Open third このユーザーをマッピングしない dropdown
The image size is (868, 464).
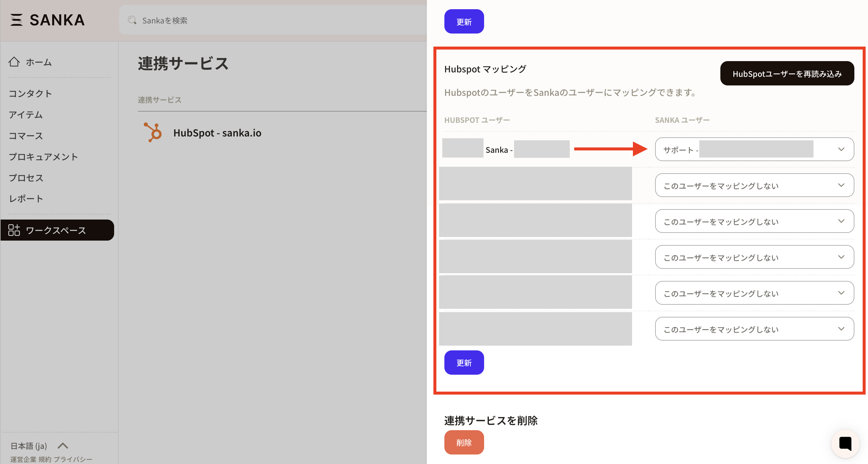tap(754, 257)
